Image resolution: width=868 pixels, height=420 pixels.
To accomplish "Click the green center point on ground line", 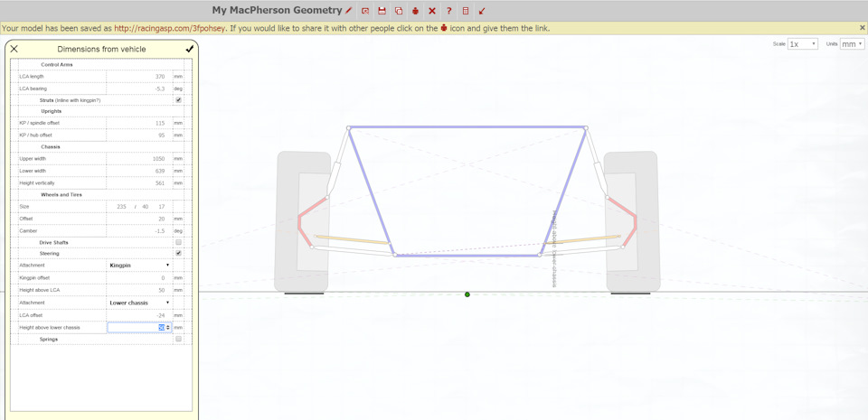I will pyautogui.click(x=467, y=294).
